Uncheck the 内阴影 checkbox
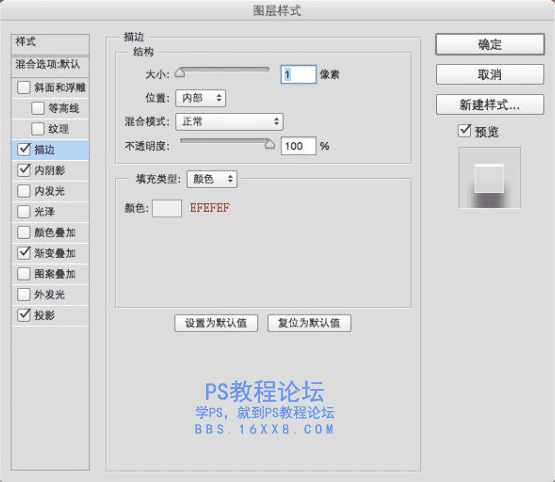This screenshot has height=482, width=555. [24, 170]
